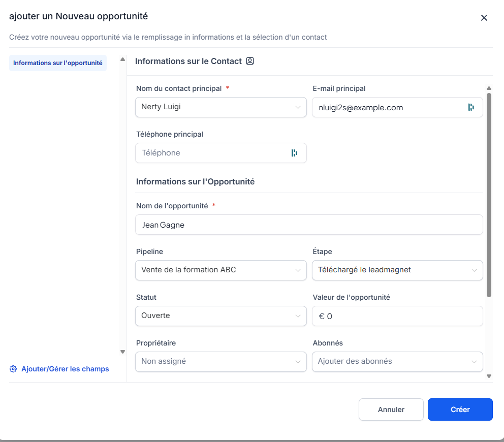
Task: Close the new opportunity dialog
Action: point(484,18)
